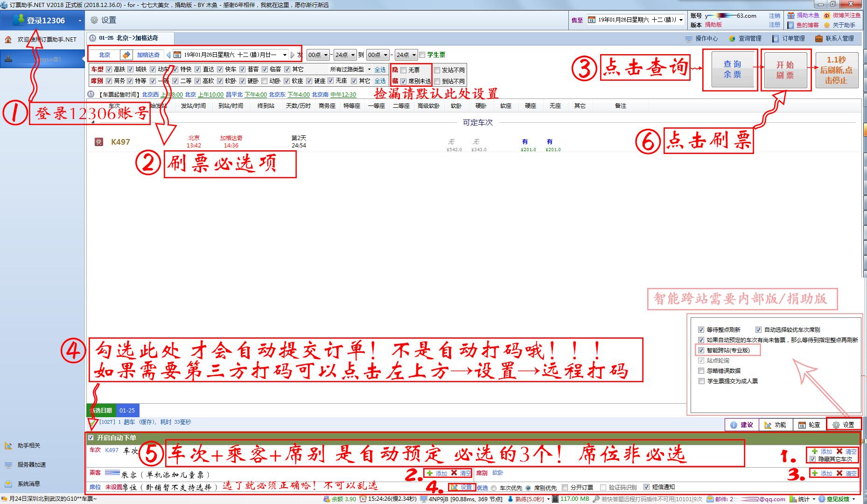The height and width of the screenshot is (504, 867).
Task: Open 操作中心 monitor icon
Action: click(689, 38)
